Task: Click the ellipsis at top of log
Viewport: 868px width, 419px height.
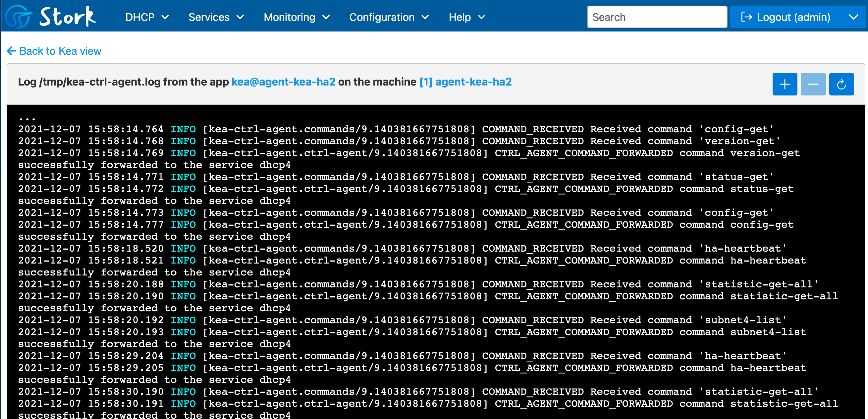Action: point(27,118)
